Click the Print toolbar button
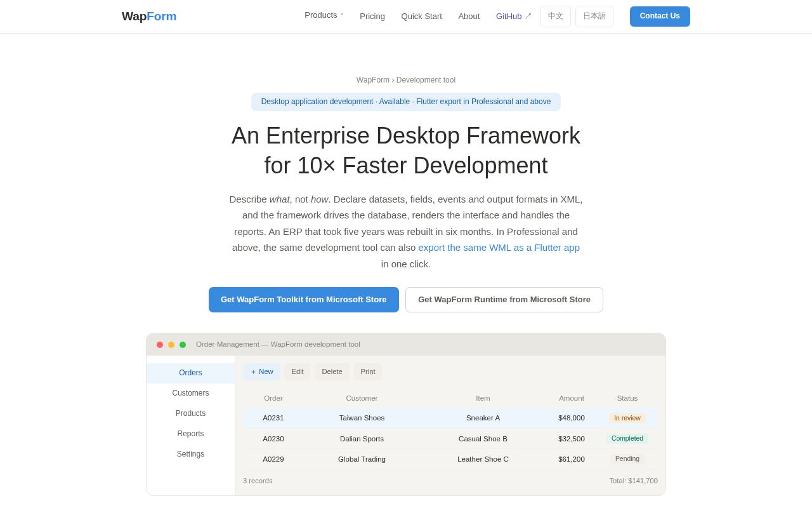 [368, 372]
